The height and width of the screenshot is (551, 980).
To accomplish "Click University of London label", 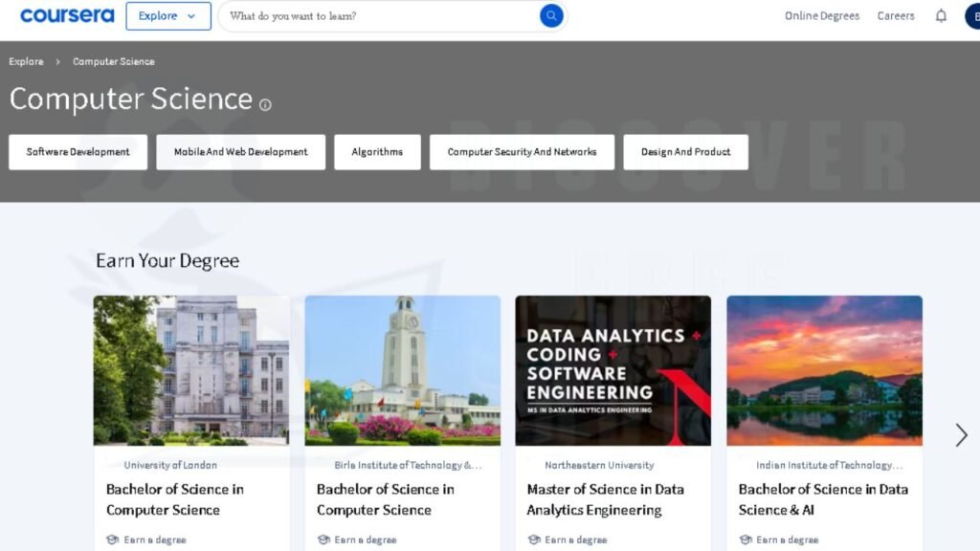I will (170, 465).
